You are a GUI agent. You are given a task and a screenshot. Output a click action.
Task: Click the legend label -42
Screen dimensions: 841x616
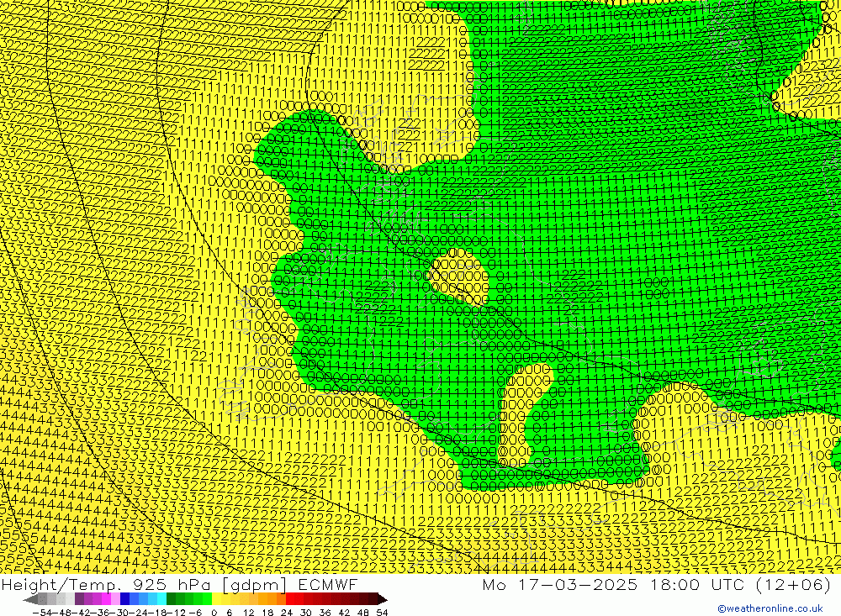pyautogui.click(x=82, y=613)
